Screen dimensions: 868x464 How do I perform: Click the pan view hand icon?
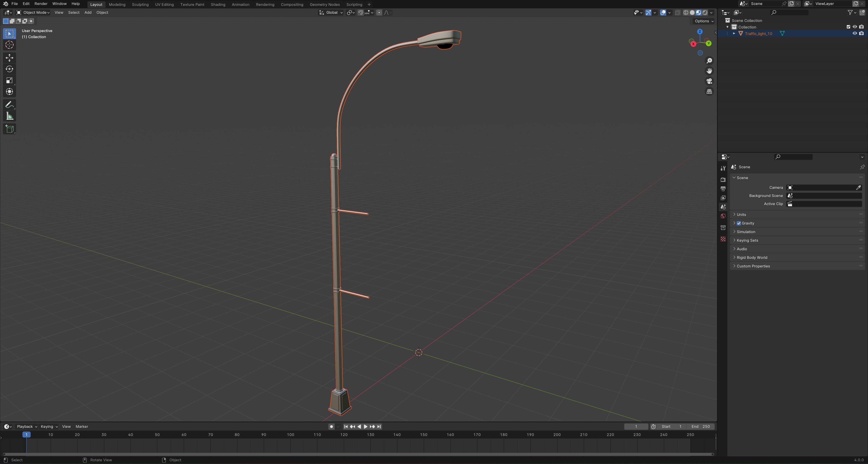coord(709,71)
